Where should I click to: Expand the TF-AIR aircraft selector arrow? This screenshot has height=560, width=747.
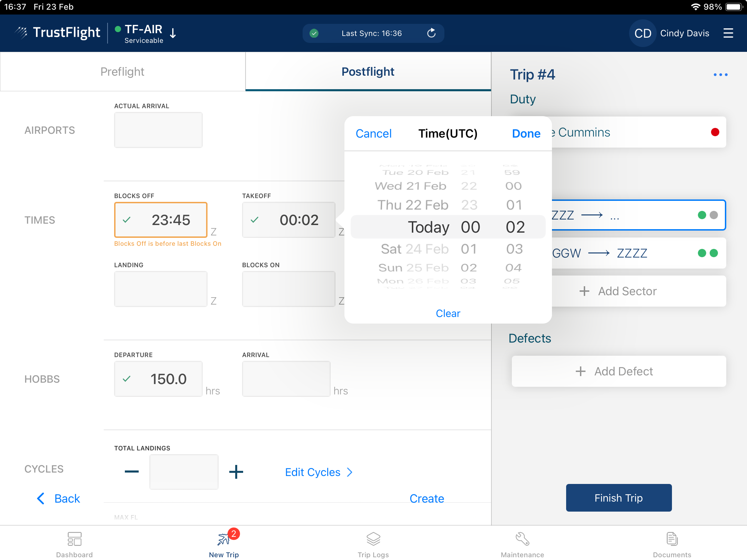coord(173,33)
